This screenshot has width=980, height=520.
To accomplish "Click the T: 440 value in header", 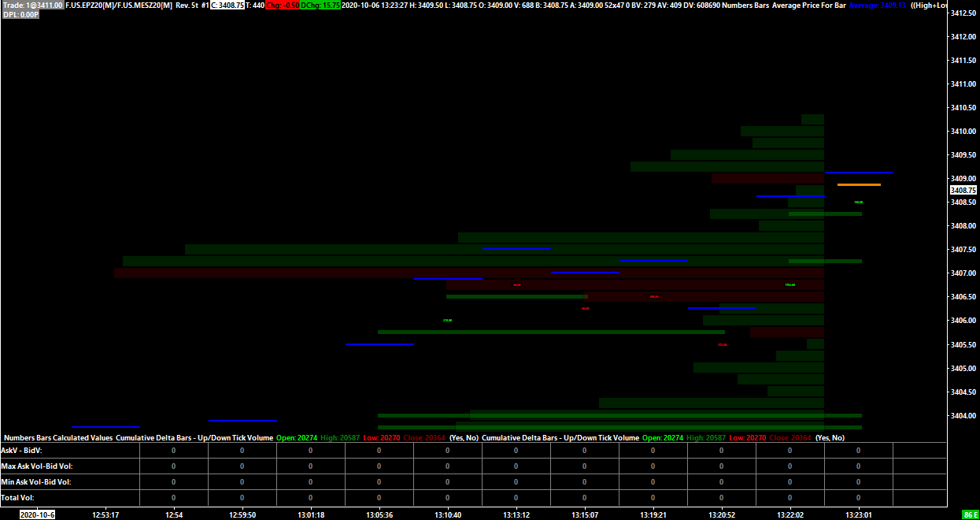I will (255, 5).
